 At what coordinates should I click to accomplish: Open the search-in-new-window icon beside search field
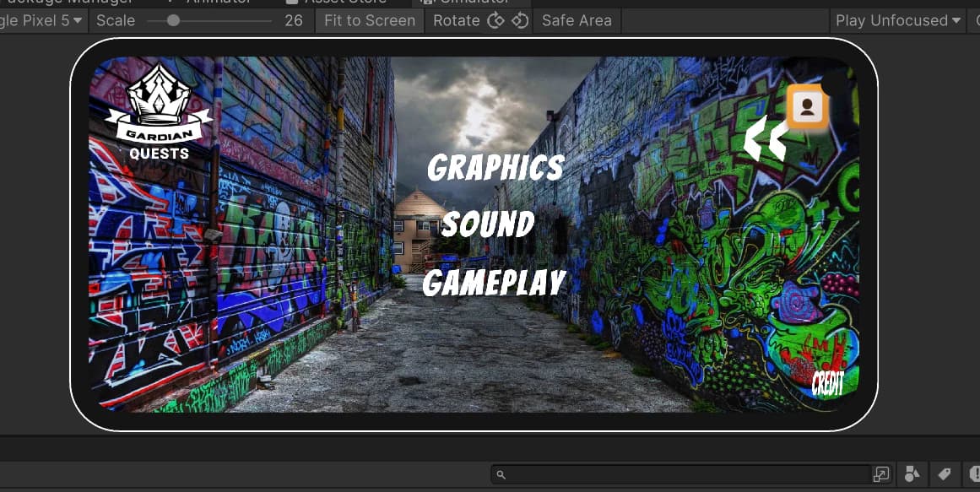881,474
